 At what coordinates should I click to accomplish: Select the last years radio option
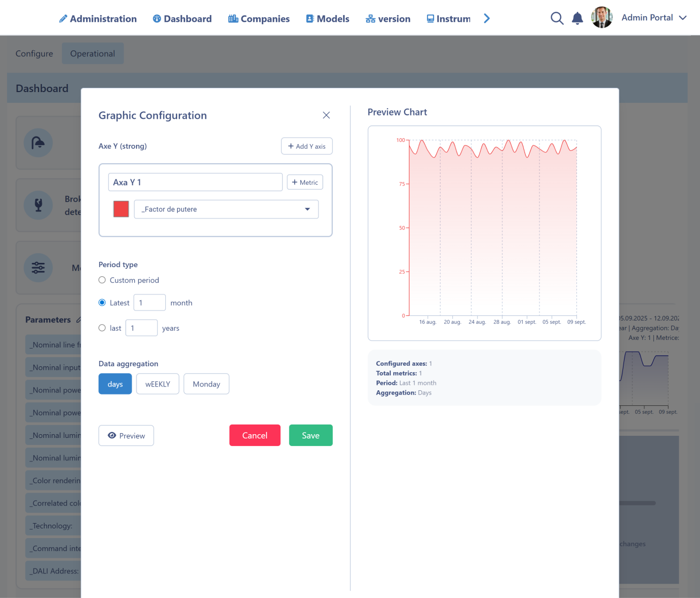point(102,328)
